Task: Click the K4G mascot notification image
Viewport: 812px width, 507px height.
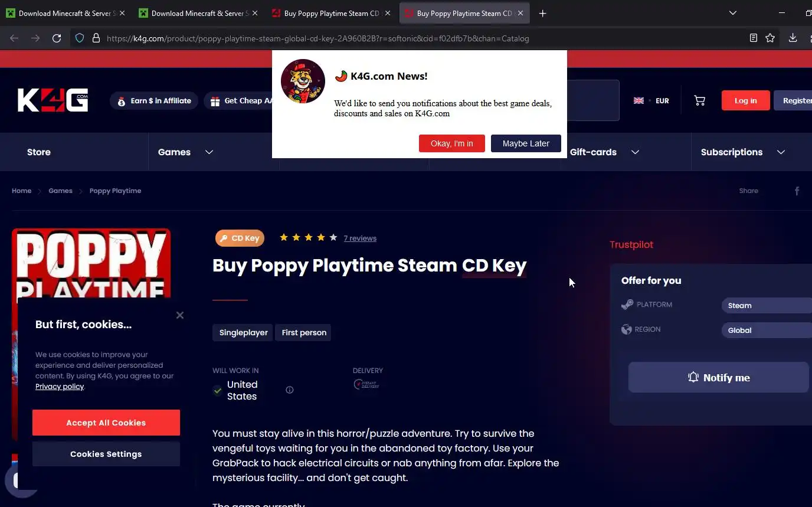Action: click(x=303, y=81)
